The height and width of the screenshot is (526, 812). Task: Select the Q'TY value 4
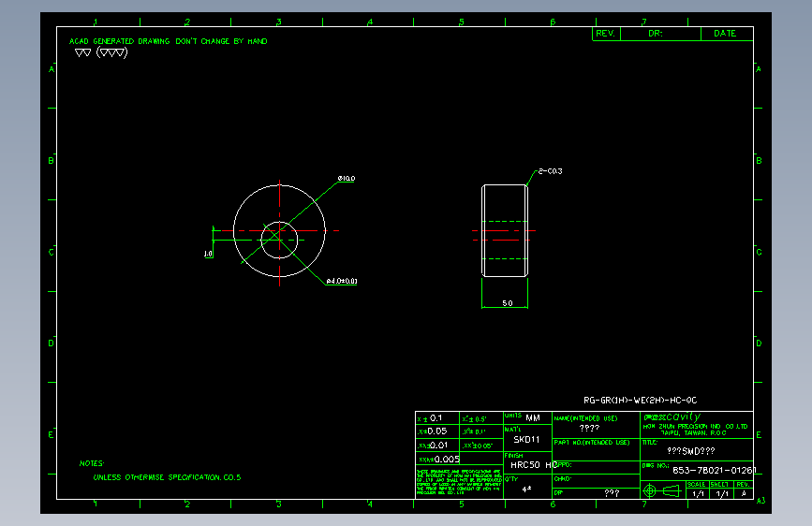tap(526, 489)
